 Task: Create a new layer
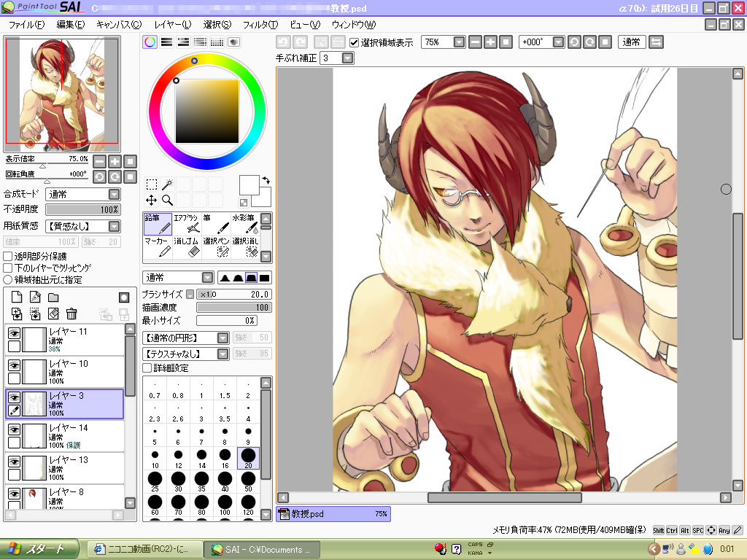point(17,297)
